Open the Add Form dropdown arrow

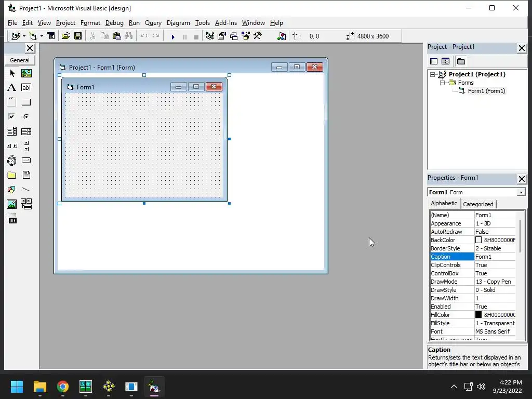pos(42,36)
